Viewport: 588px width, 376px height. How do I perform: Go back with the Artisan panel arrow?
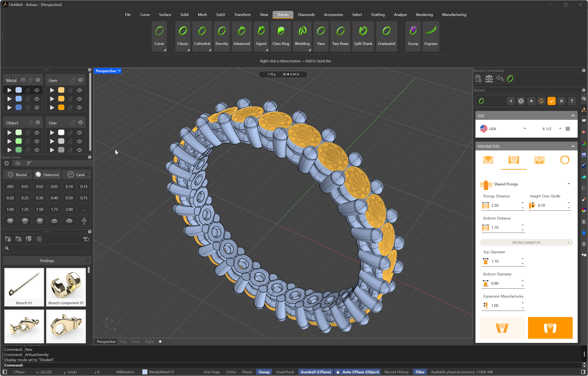(x=511, y=101)
